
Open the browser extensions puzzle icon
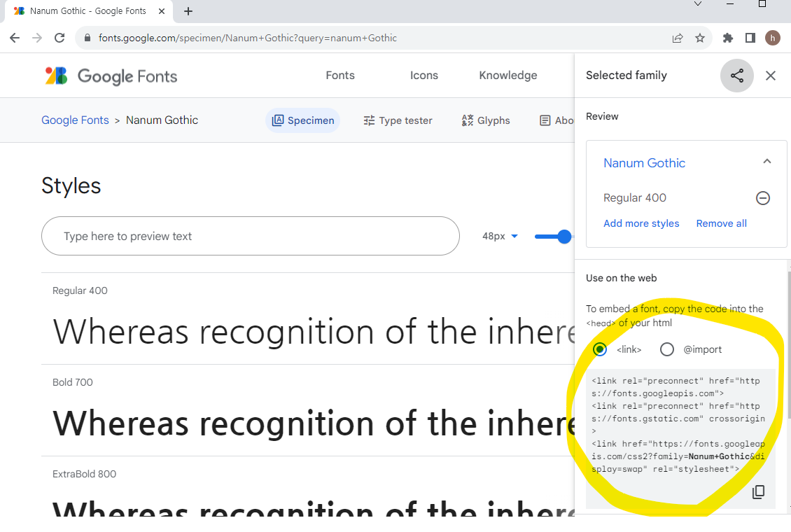tap(727, 38)
